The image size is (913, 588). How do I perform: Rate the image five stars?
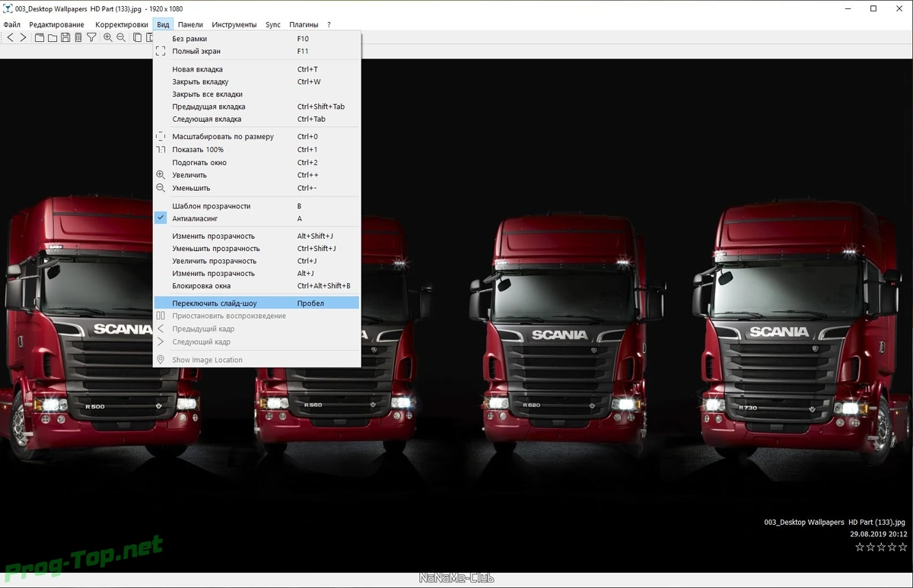click(902, 547)
